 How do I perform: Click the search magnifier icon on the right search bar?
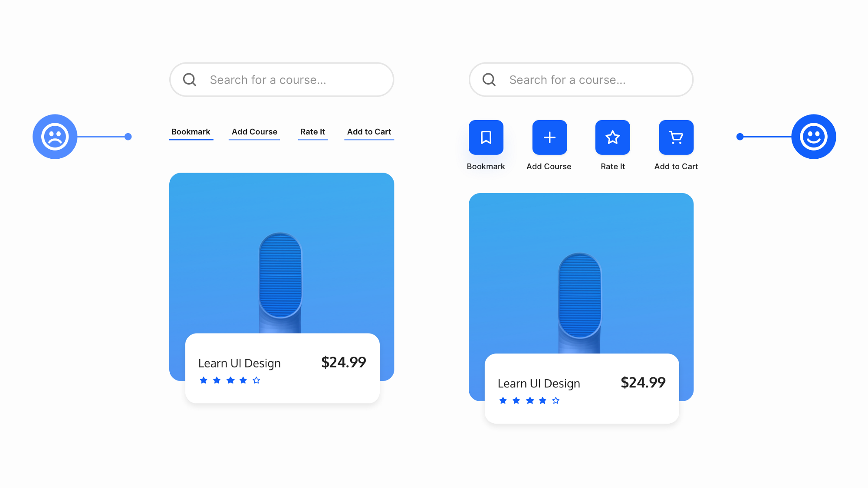point(489,79)
